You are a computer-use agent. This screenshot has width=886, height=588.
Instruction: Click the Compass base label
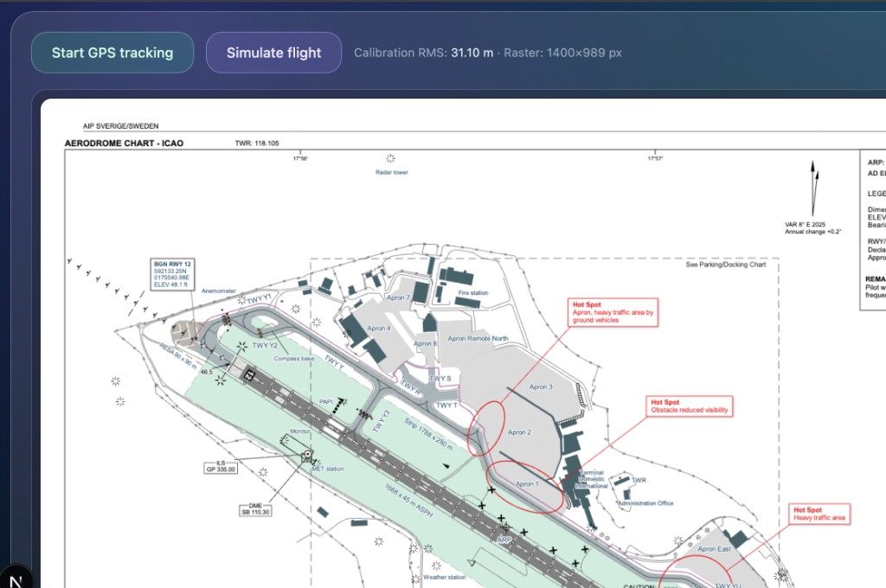click(x=294, y=359)
